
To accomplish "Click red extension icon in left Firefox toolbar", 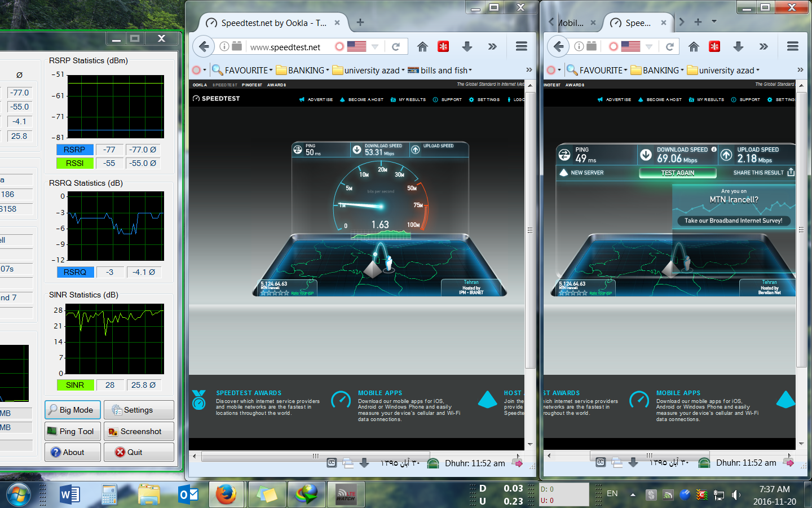I will (x=443, y=46).
